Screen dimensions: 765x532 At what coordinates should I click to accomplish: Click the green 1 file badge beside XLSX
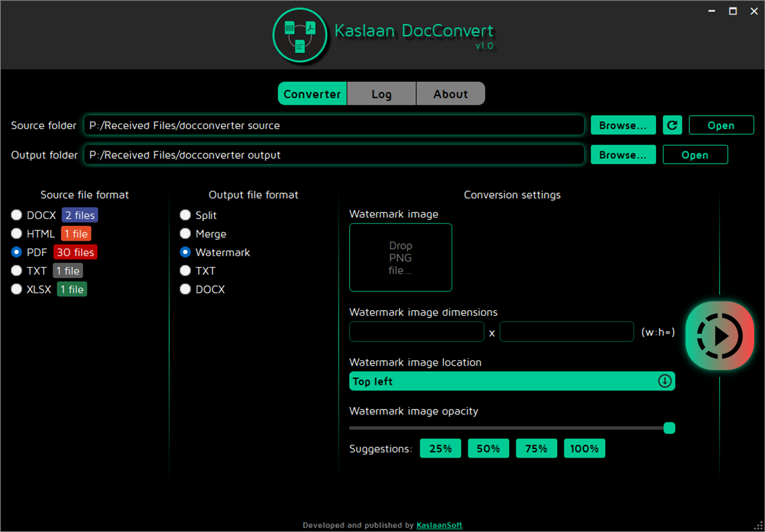(x=71, y=289)
